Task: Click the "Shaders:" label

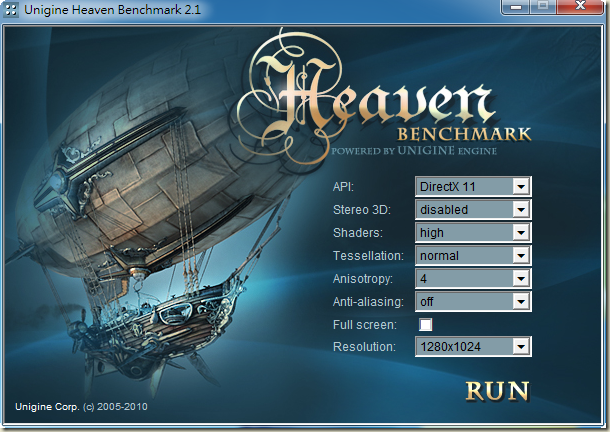Action: [x=358, y=233]
